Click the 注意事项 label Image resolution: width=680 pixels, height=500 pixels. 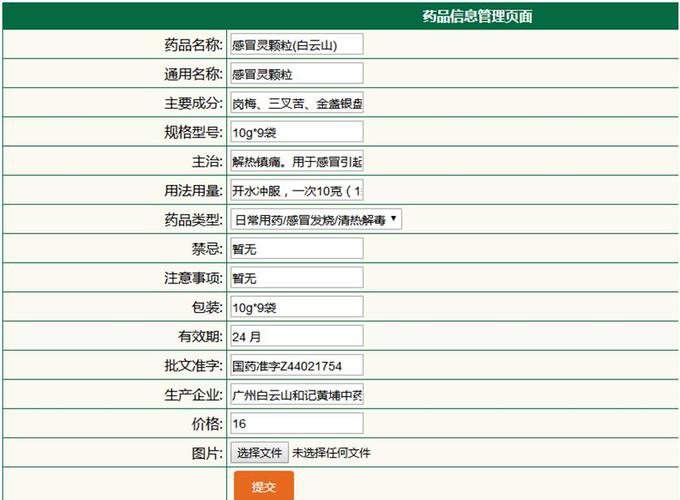tap(193, 278)
